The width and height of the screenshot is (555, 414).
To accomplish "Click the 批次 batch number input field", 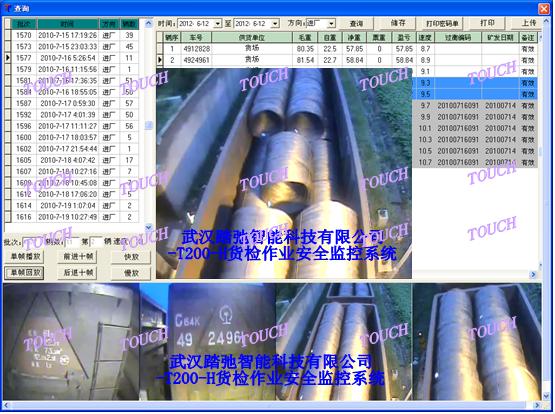I will [x=33, y=242].
